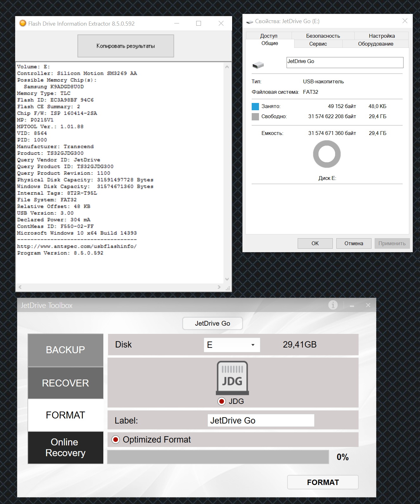The height and width of the screenshot is (504, 420).
Task: Minimize the JetDrive Toolbox window
Action: click(352, 305)
